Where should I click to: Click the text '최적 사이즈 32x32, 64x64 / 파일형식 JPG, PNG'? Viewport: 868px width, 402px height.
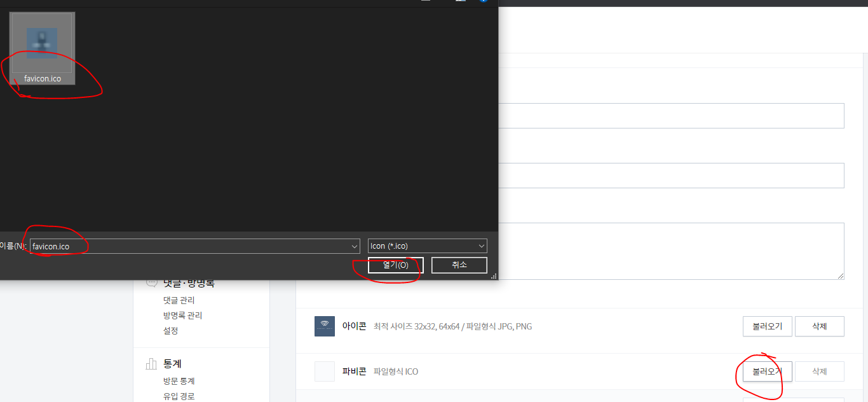click(x=453, y=326)
